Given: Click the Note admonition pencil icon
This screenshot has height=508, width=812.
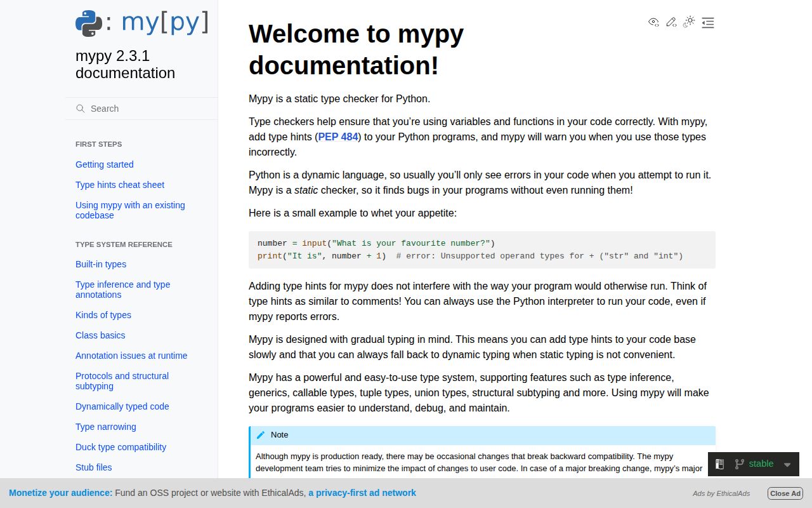Looking at the screenshot, I should 261,435.
